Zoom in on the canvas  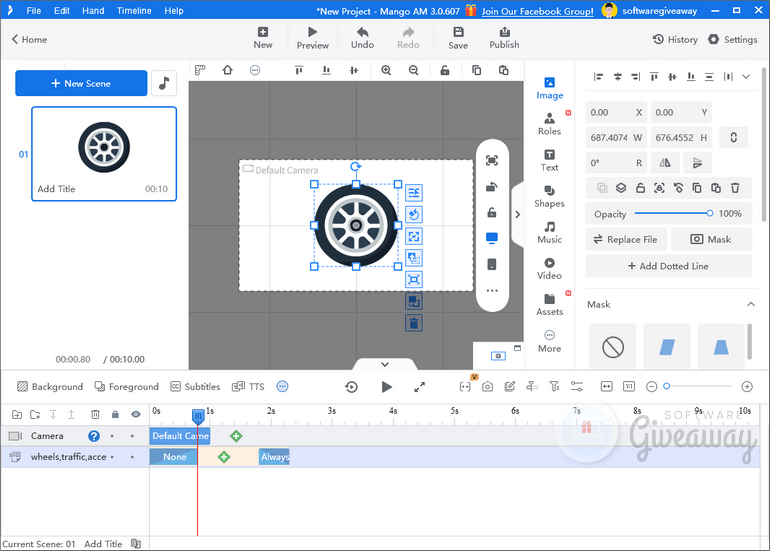[386, 71]
